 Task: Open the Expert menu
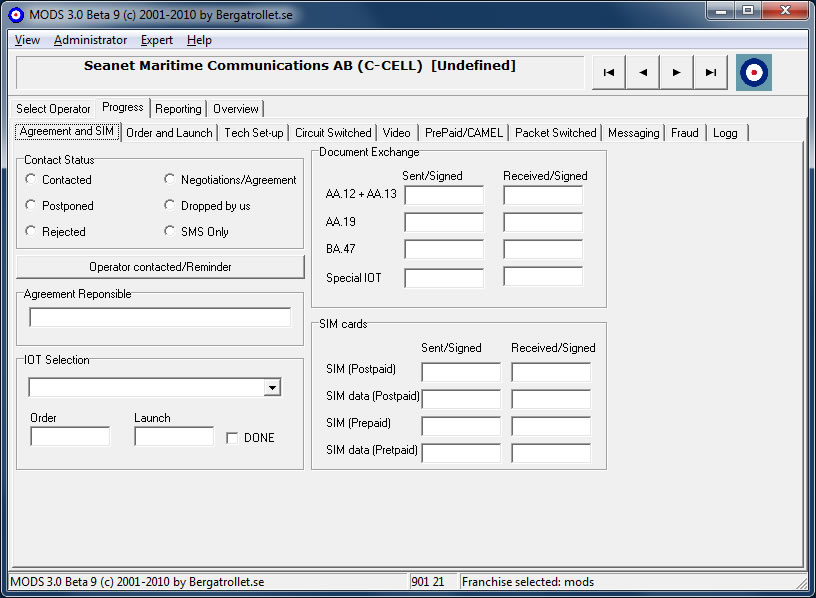click(x=156, y=40)
